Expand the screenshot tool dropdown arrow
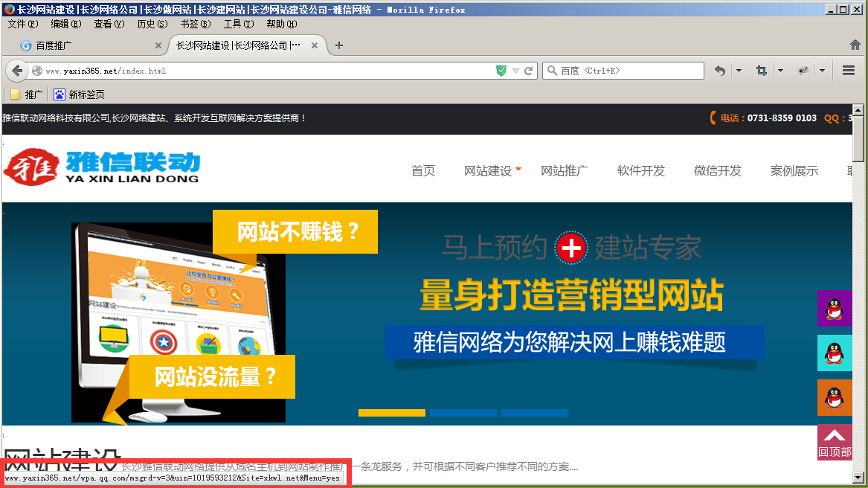868x488 pixels. (x=780, y=71)
